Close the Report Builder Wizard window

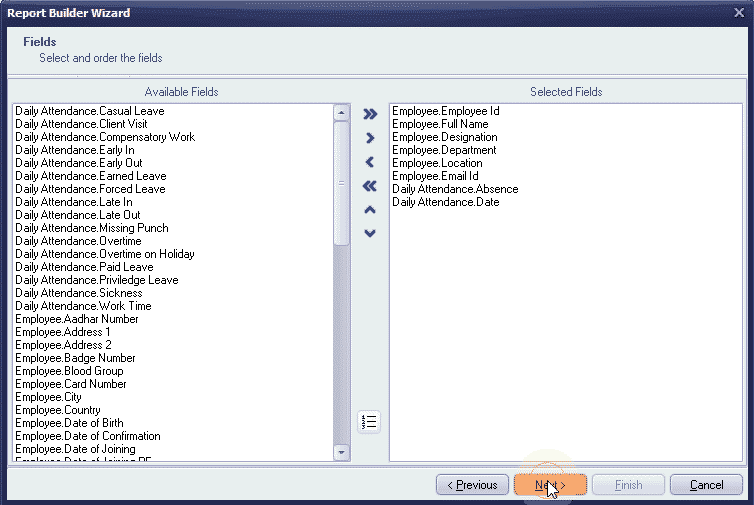pos(739,13)
